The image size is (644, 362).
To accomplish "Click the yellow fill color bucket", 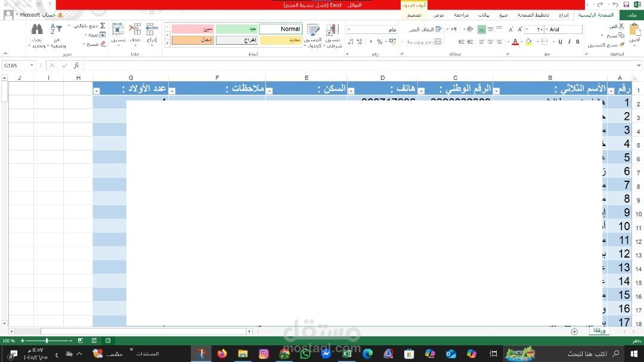I will click(528, 42).
